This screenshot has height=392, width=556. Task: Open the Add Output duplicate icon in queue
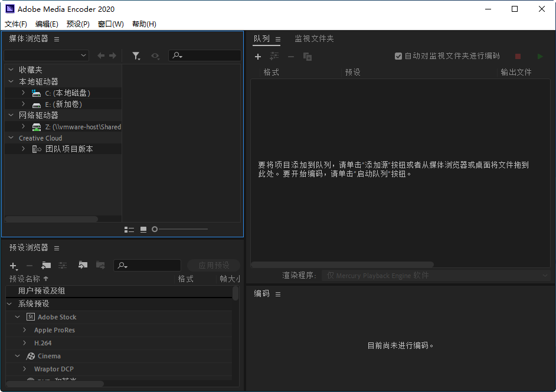[307, 57]
